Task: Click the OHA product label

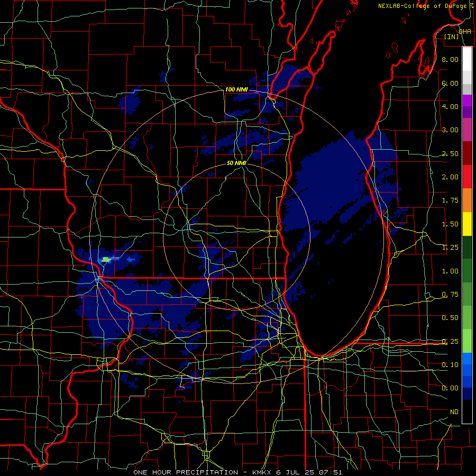Action: 465,32
